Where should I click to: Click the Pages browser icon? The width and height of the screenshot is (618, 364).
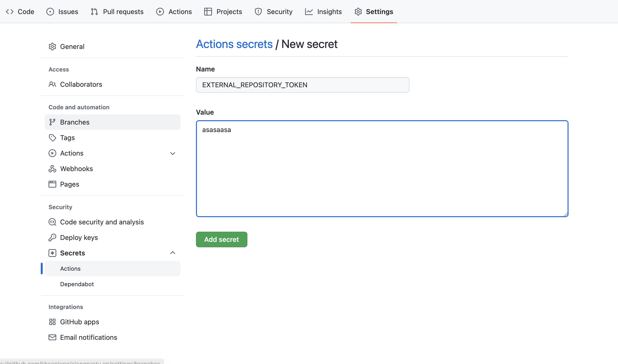[x=52, y=184]
